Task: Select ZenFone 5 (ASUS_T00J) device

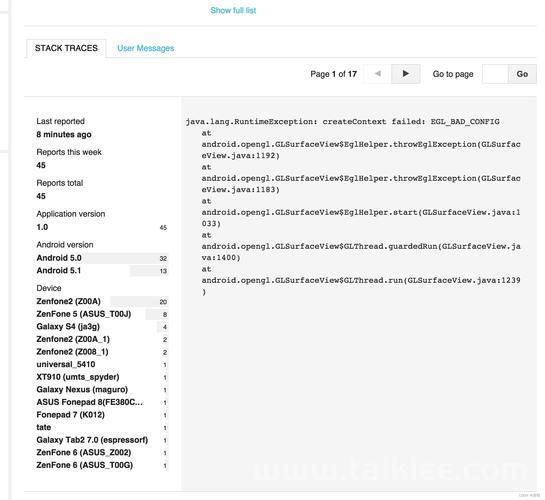Action: click(102, 314)
